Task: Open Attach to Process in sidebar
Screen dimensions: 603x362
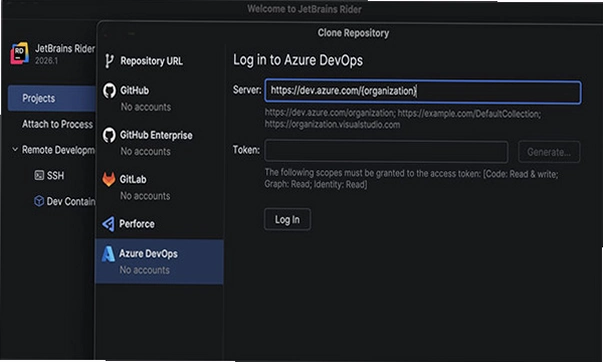Action: pyautogui.click(x=57, y=124)
